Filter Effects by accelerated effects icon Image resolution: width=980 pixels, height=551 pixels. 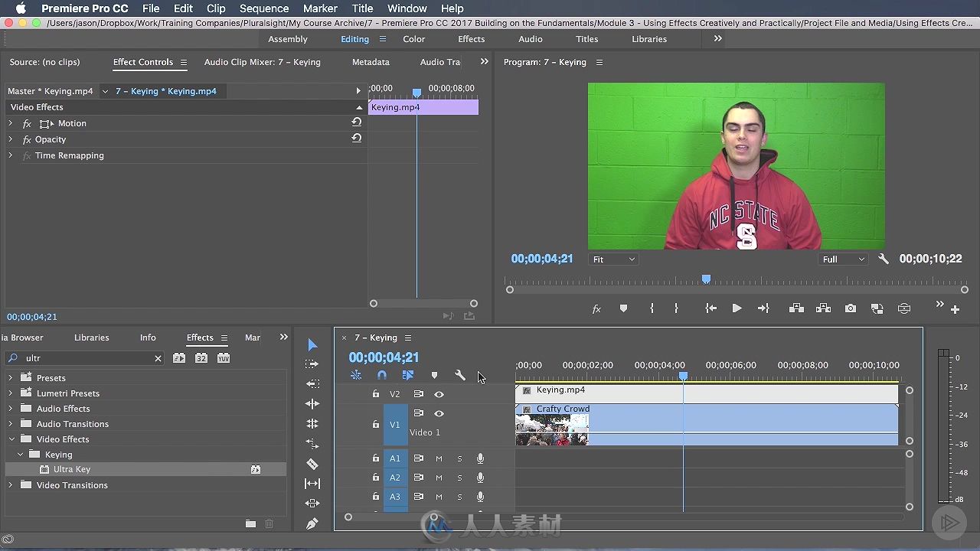point(179,358)
